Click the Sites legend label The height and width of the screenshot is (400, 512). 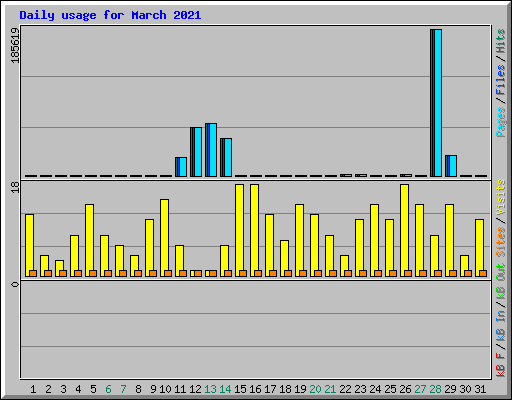[x=501, y=241]
